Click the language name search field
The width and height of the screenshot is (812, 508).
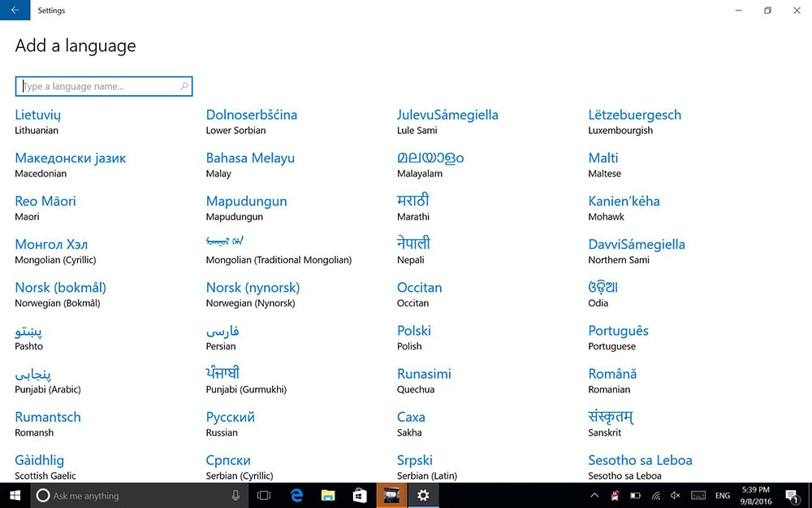tap(97, 86)
